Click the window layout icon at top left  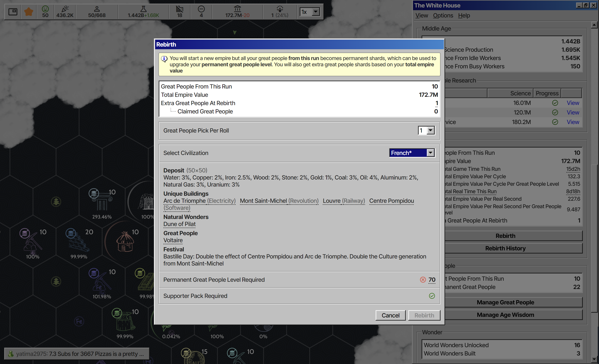13,12
